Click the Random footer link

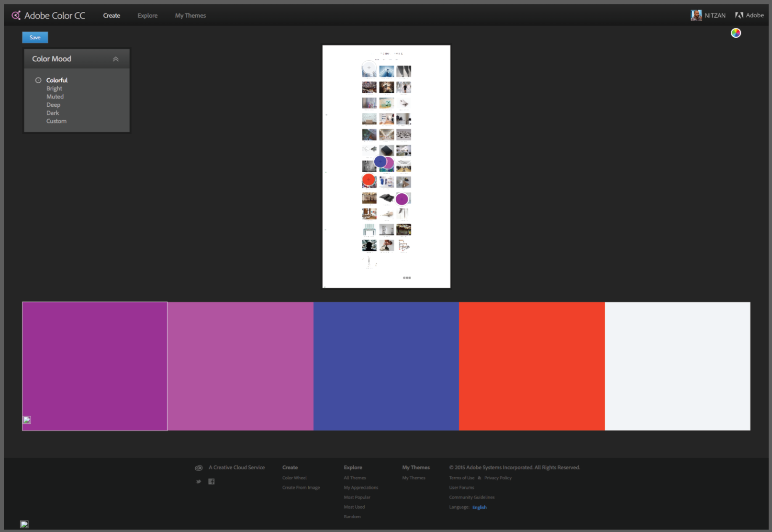click(x=352, y=517)
